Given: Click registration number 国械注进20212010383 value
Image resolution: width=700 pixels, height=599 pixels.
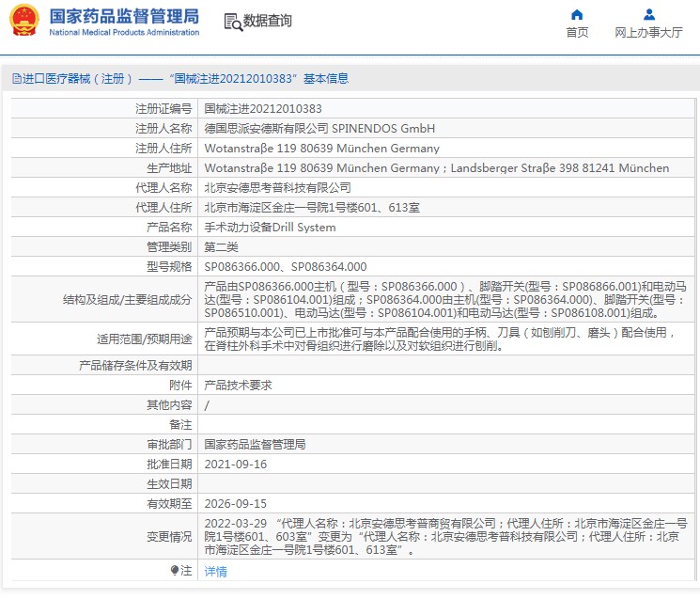Looking at the screenshot, I should pyautogui.click(x=262, y=109).
